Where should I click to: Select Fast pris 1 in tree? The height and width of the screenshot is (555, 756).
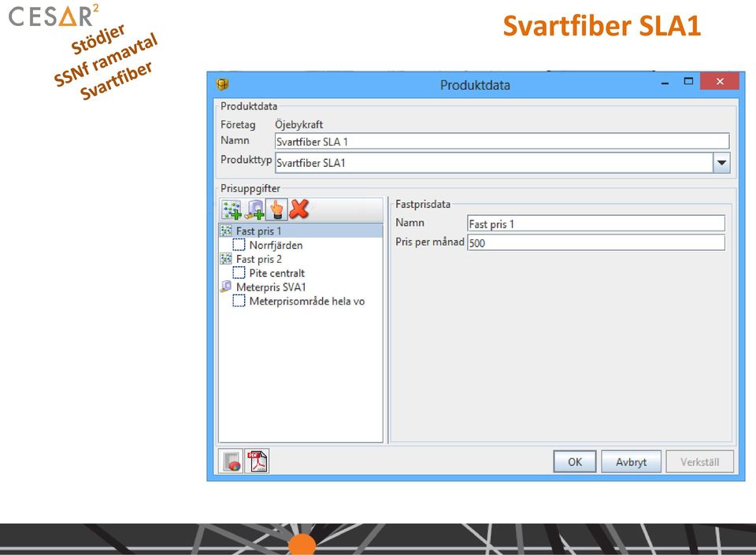pos(258,231)
